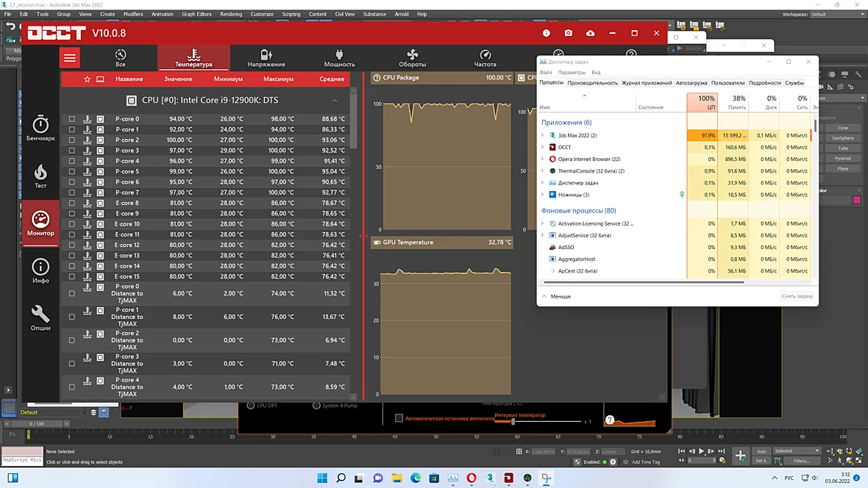
Task: Select Монитор in OCCT sidebar
Action: (x=40, y=223)
